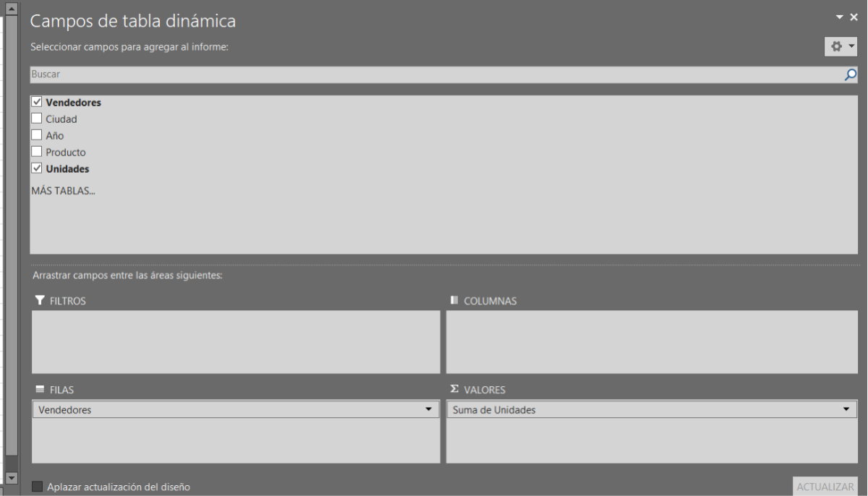Image resolution: width=868 pixels, height=496 pixels.
Task: Click the worksheet scrollbar up arrow
Action: (11, 9)
